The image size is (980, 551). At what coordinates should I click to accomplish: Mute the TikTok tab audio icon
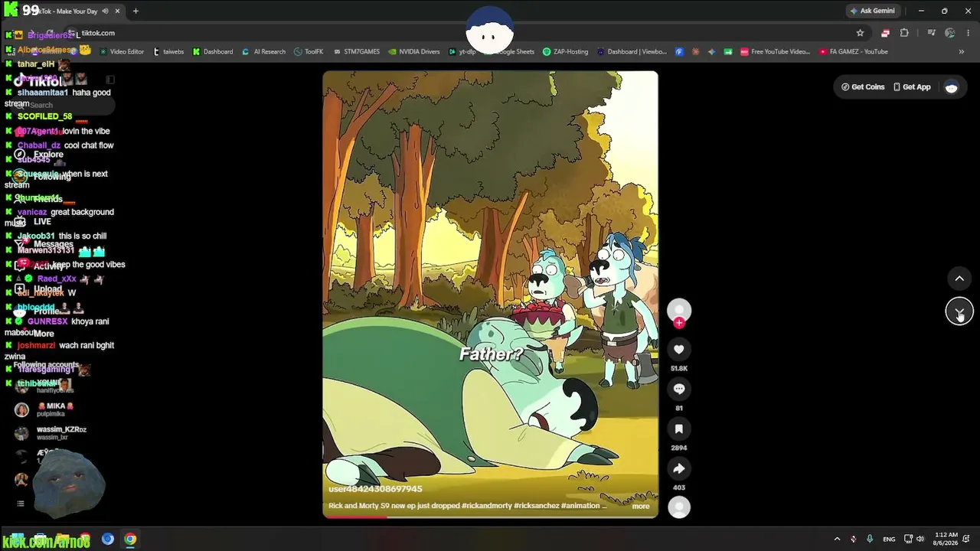coord(105,11)
